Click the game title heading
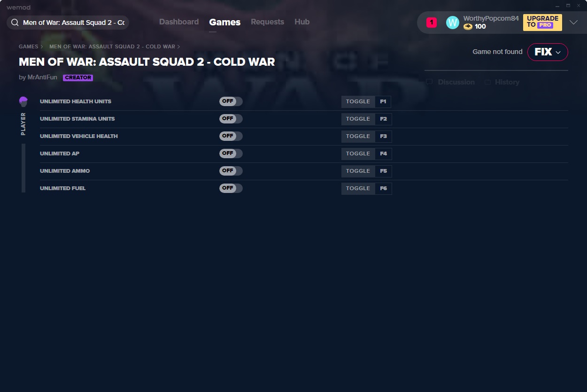Image resolution: width=587 pixels, height=392 pixels. point(147,62)
